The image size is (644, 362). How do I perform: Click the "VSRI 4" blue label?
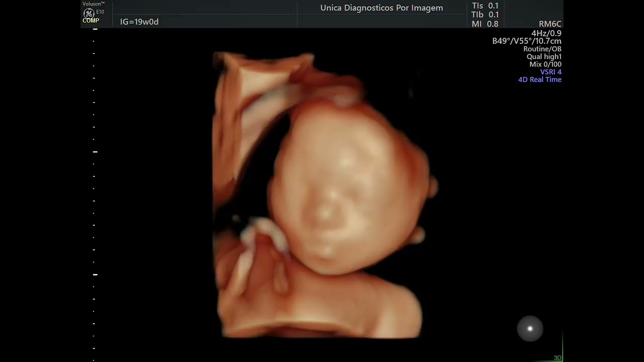[x=551, y=72]
